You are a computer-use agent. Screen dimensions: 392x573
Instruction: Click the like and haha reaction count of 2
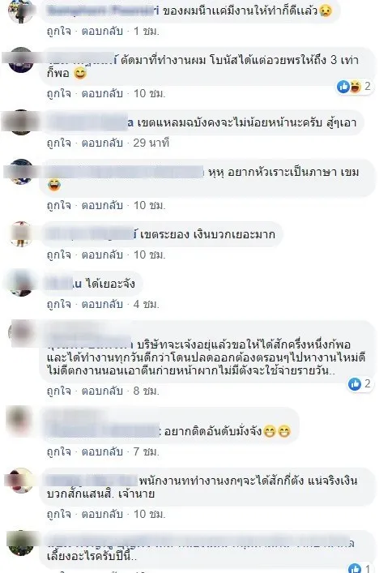(354, 87)
